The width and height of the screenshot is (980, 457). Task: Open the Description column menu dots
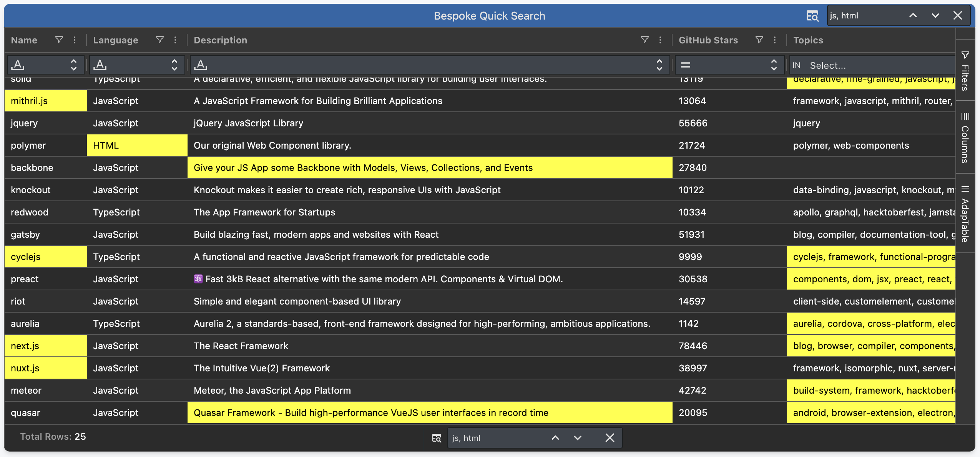point(660,40)
